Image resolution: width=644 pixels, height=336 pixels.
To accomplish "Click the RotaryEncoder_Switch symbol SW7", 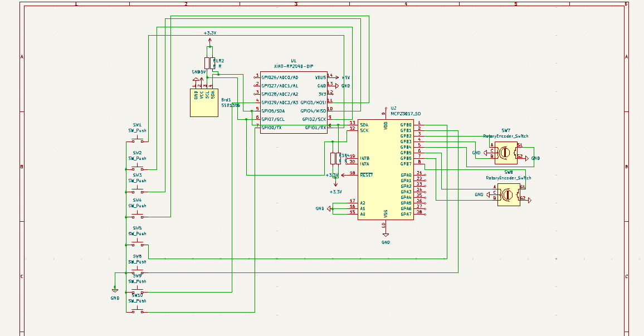I will [x=506, y=153].
